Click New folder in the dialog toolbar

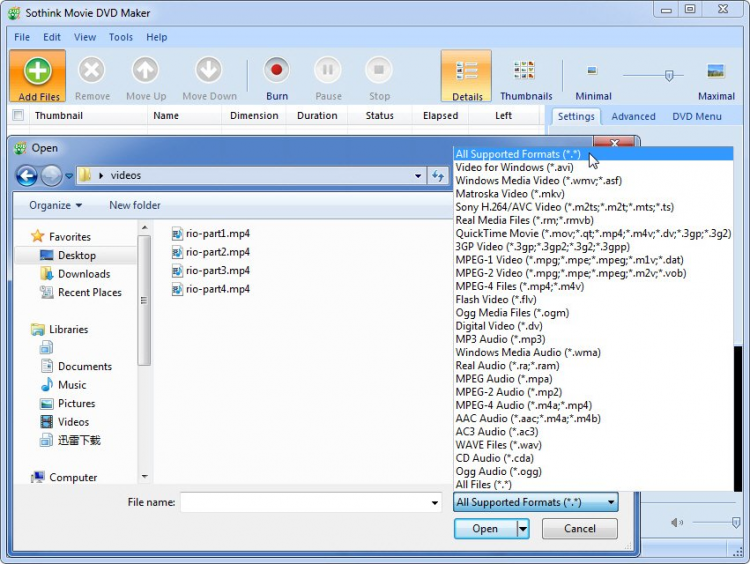click(x=134, y=205)
